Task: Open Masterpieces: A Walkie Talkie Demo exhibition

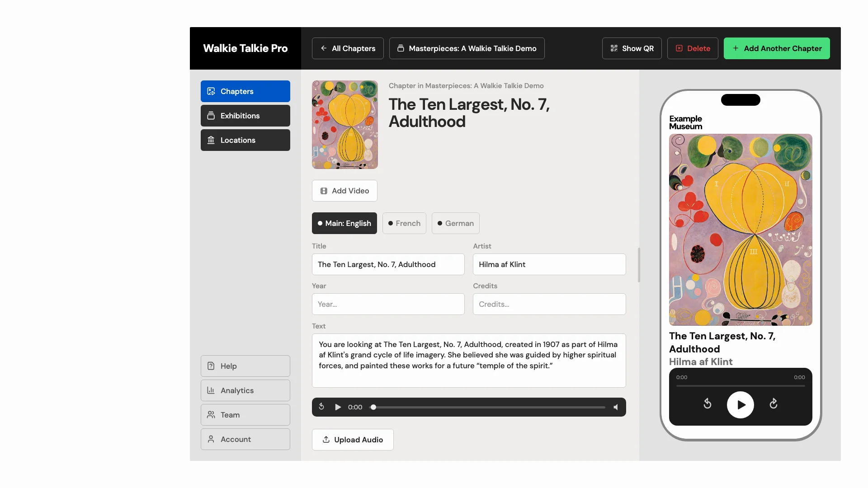Action: (x=467, y=48)
